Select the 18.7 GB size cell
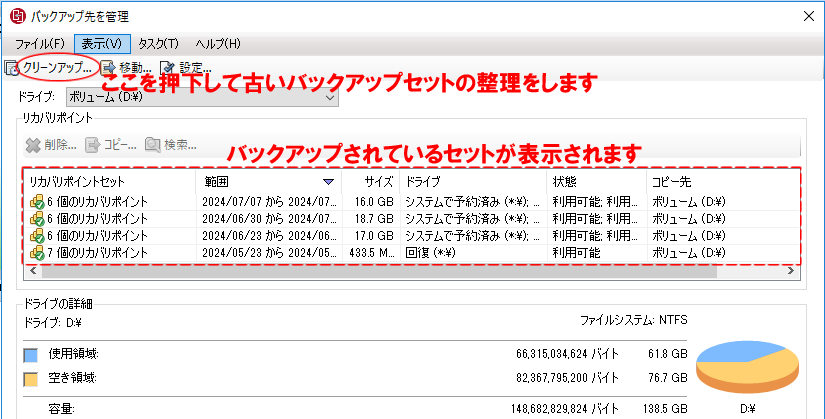This screenshot has width=825, height=419. pyautogui.click(x=374, y=218)
